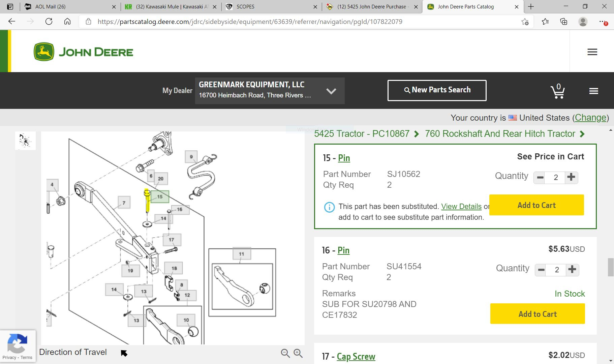Switch to the SCOPES tab
Viewport: 614px width, 364px height.
pos(271,6)
